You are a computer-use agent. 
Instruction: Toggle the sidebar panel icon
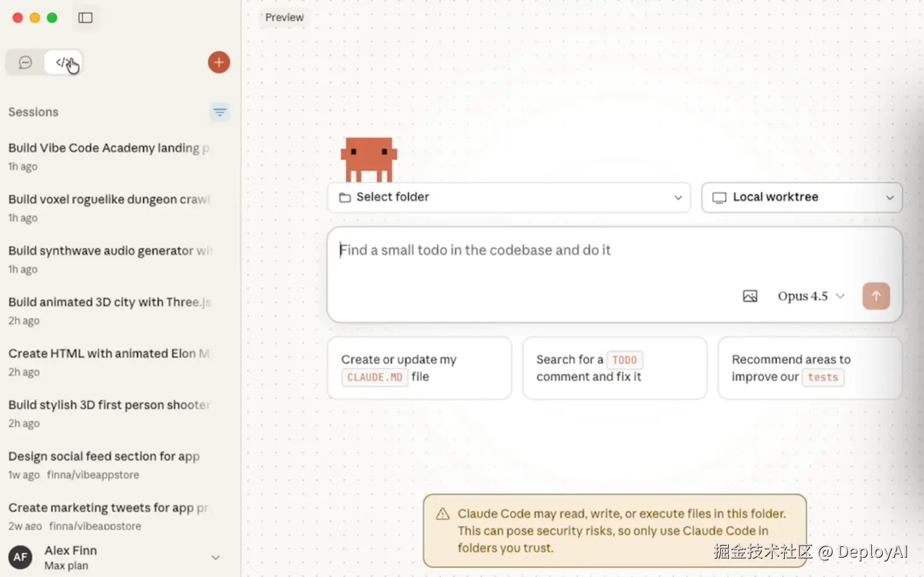click(x=85, y=18)
